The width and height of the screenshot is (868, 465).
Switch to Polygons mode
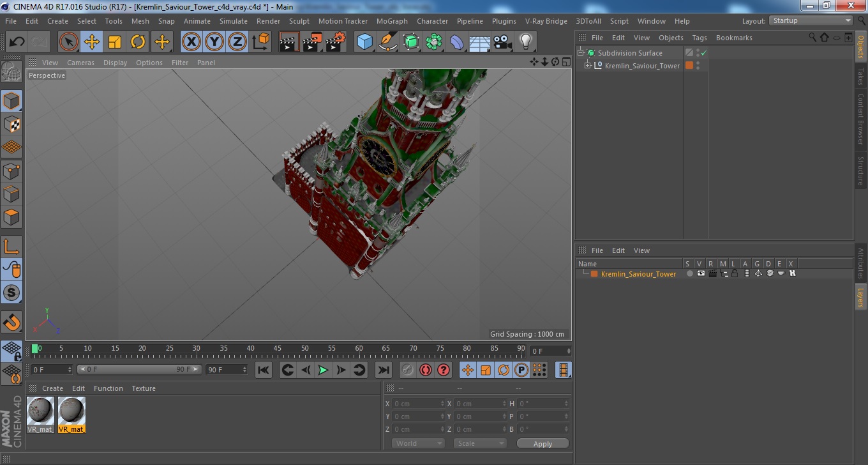pyautogui.click(x=11, y=217)
